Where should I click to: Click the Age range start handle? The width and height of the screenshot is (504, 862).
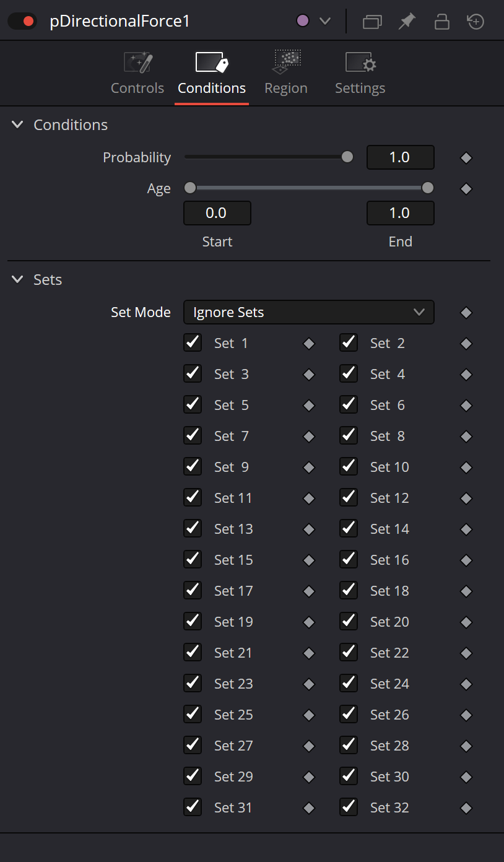(190, 188)
